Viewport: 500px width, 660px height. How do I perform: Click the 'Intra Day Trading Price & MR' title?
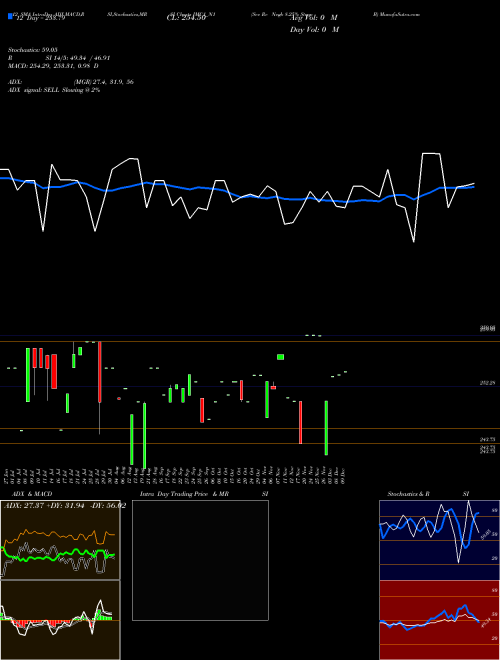click(x=184, y=494)
